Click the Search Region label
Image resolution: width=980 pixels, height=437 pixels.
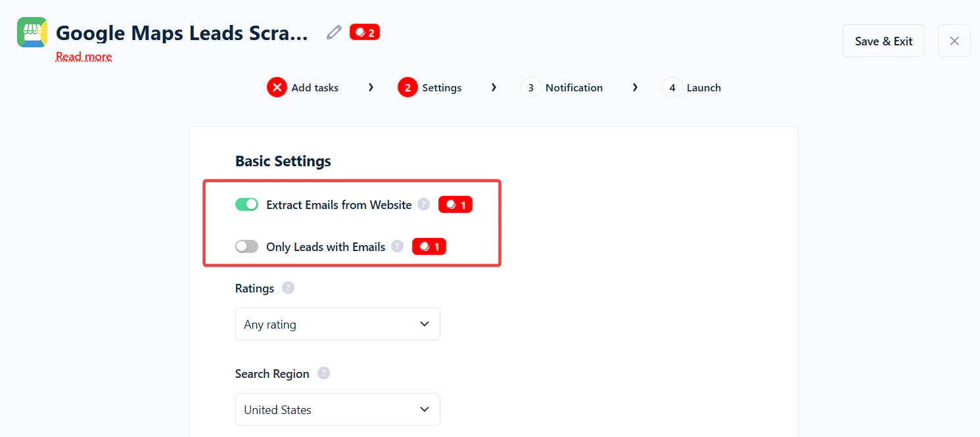pyautogui.click(x=272, y=373)
